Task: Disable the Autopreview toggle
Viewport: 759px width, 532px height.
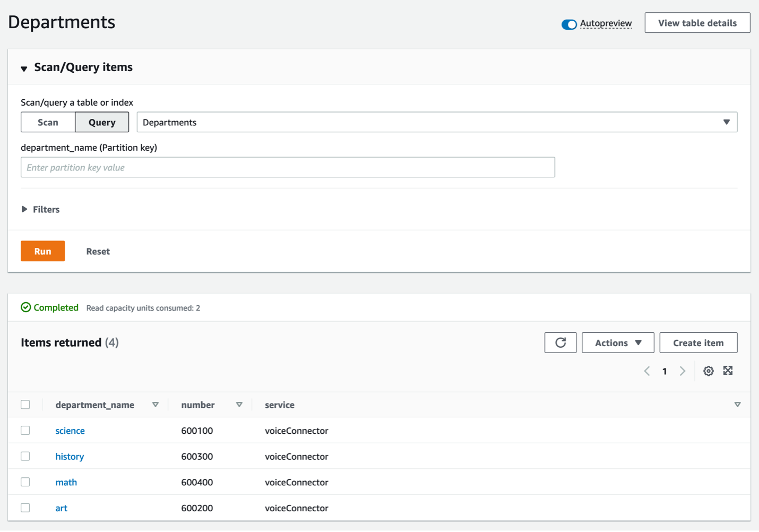Action: (x=568, y=24)
